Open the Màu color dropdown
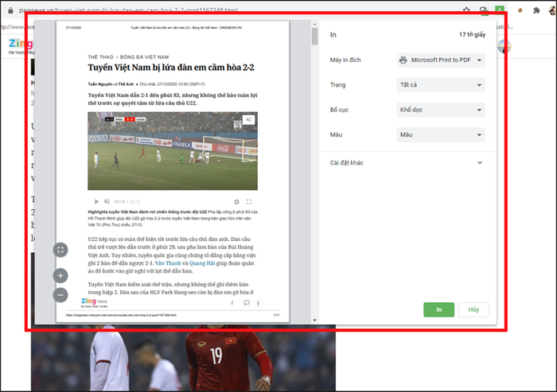The image size is (557, 392). click(441, 134)
